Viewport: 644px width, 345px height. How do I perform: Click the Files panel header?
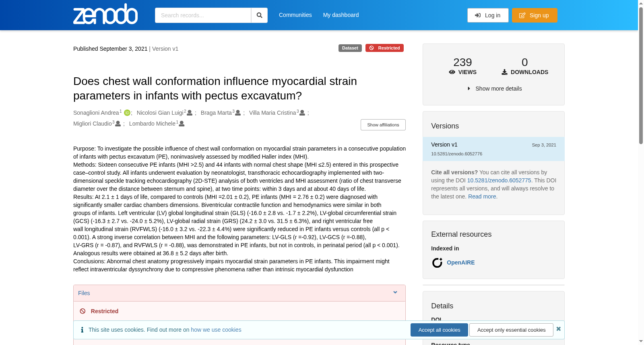click(x=239, y=293)
